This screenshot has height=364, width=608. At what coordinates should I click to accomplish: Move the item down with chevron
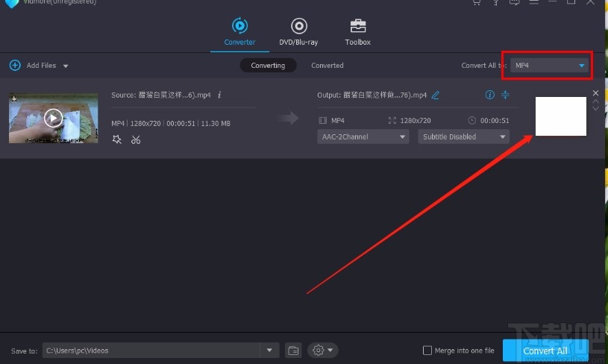pos(595,109)
